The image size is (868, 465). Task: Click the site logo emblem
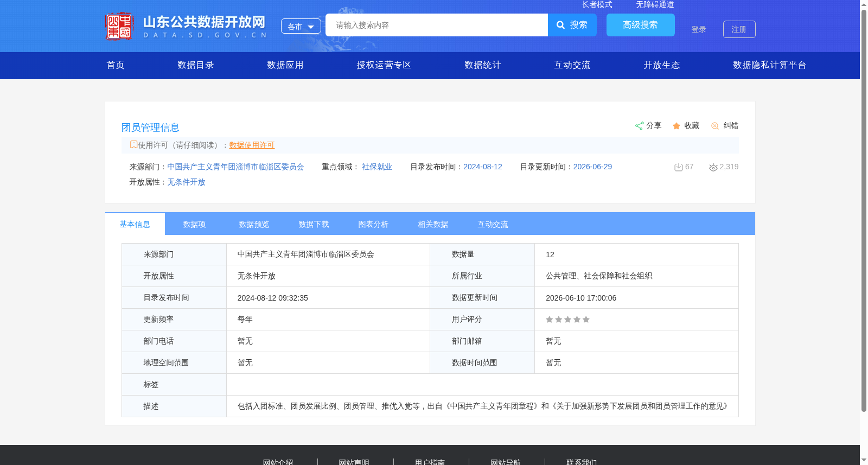119,26
